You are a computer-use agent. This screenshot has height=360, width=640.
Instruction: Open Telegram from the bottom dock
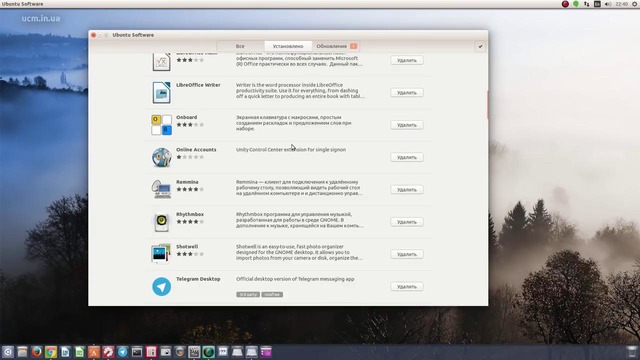(122, 352)
